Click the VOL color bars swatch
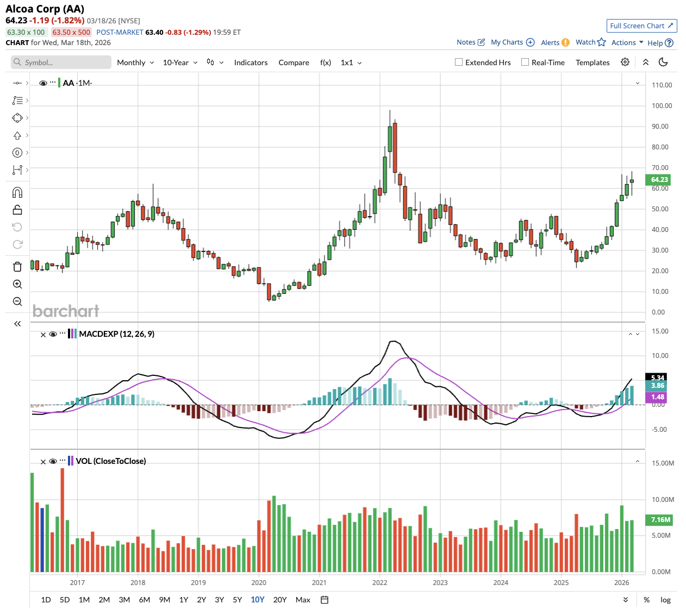 [71, 461]
